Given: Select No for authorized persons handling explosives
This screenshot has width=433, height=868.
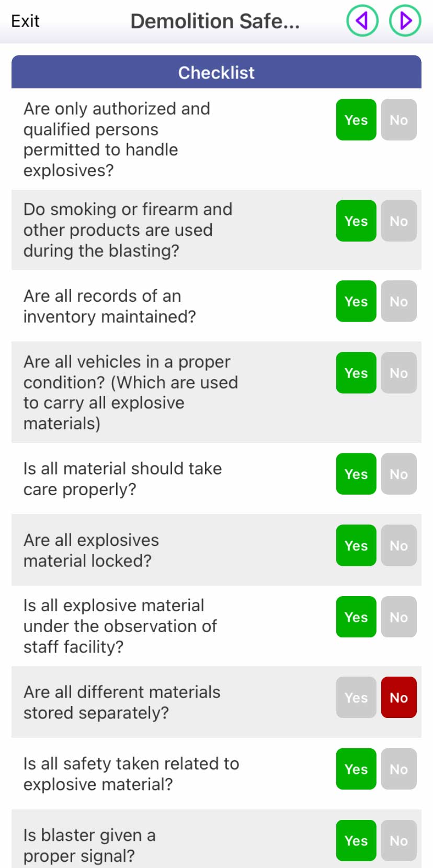Looking at the screenshot, I should tap(398, 120).
